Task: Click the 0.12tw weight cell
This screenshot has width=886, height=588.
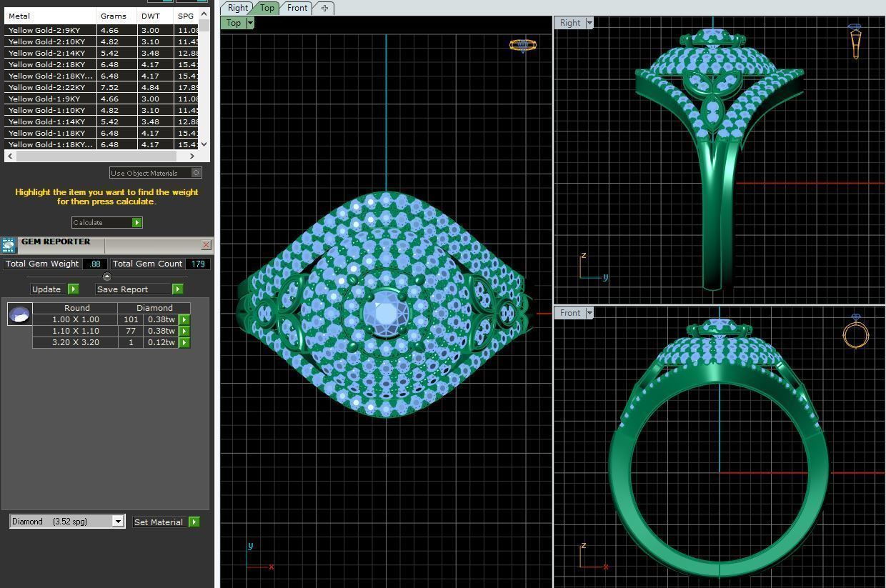Action: 161,343
